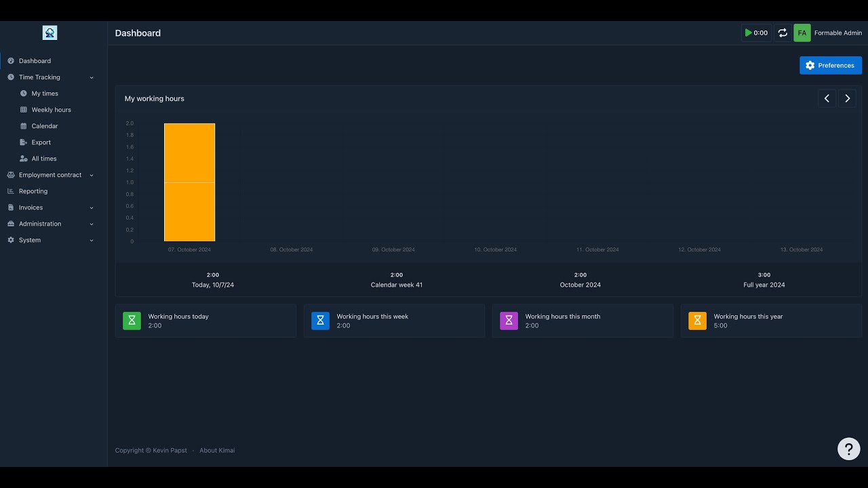Image resolution: width=868 pixels, height=488 pixels.
Task: Click the All times user-clock icon
Action: (x=24, y=159)
